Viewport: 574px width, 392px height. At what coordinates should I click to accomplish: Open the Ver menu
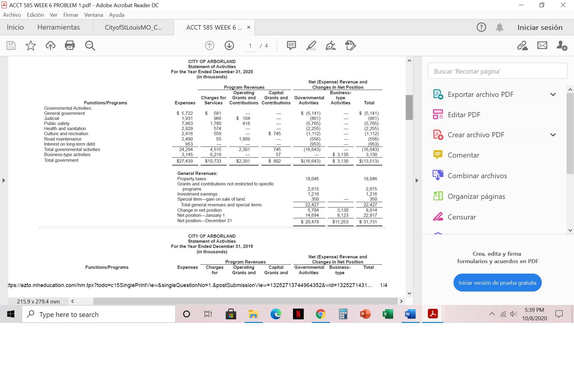pyautogui.click(x=54, y=15)
